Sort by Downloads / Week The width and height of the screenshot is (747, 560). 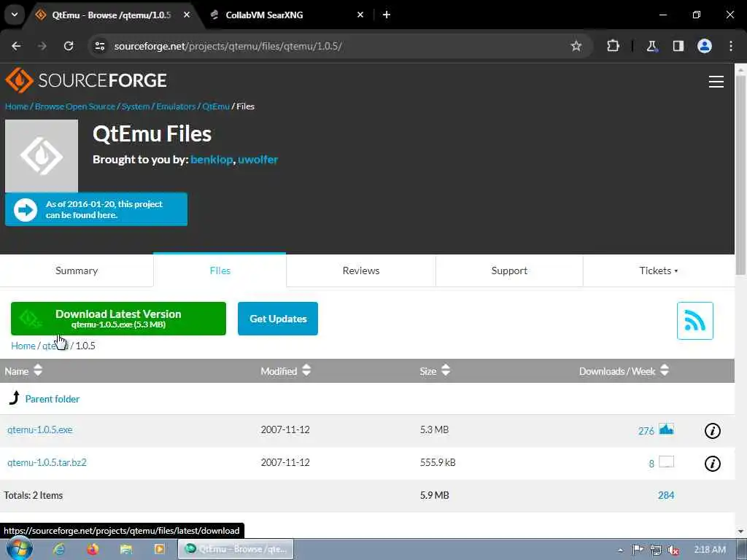624,370
